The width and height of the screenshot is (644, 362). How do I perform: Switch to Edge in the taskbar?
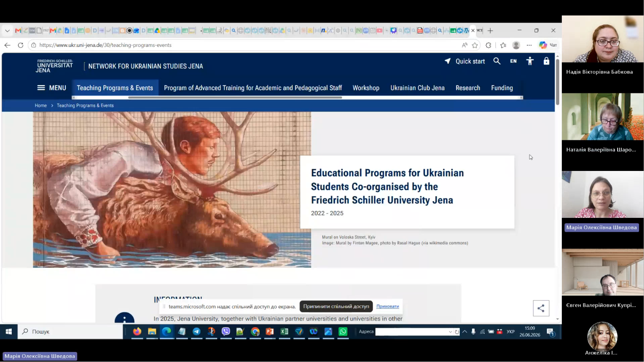167,331
